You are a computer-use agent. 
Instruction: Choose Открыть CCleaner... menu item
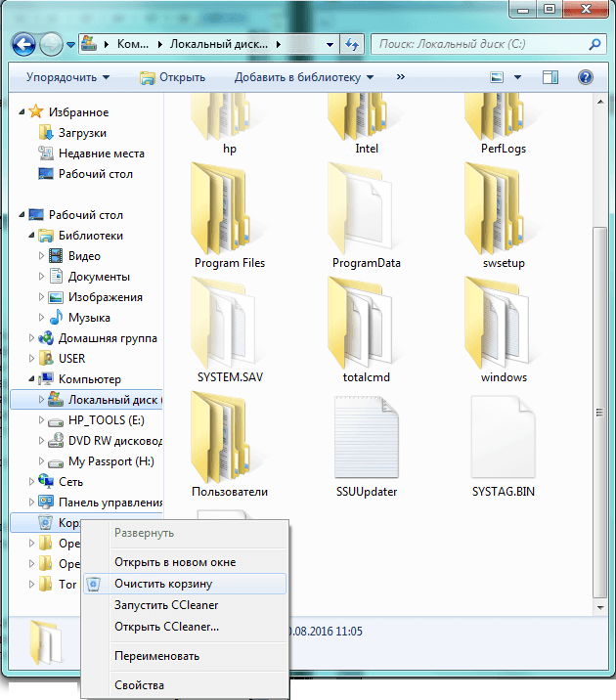(185, 627)
